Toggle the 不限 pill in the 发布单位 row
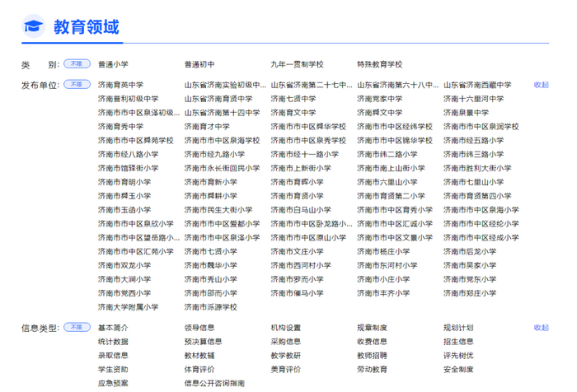 coord(77,85)
